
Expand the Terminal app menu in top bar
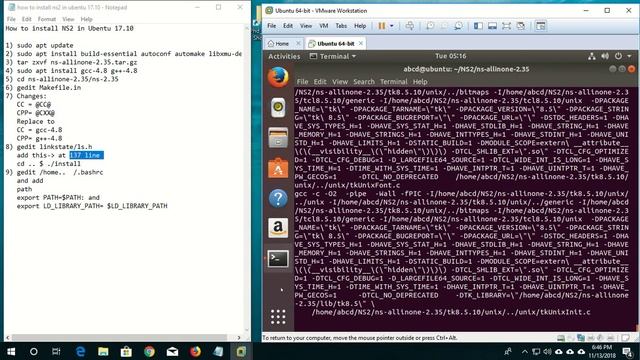pos(333,56)
